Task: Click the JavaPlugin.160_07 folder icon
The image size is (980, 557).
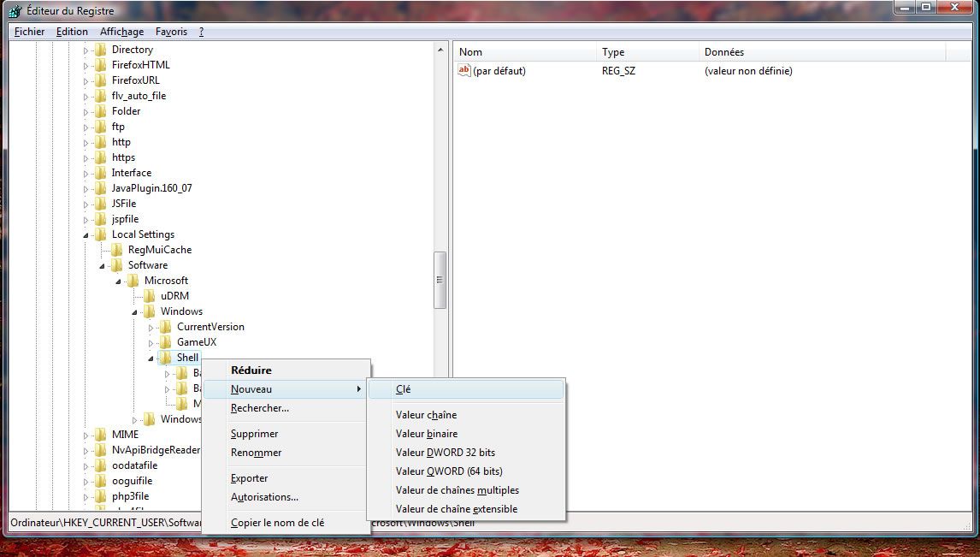Action: 101,188
